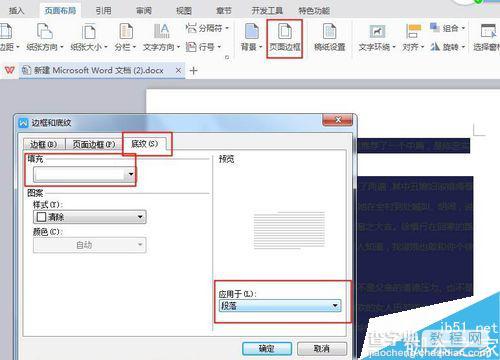Image resolution: width=500 pixels, height=360 pixels.
Task: Open the 背景 background icon
Action: click(252, 32)
